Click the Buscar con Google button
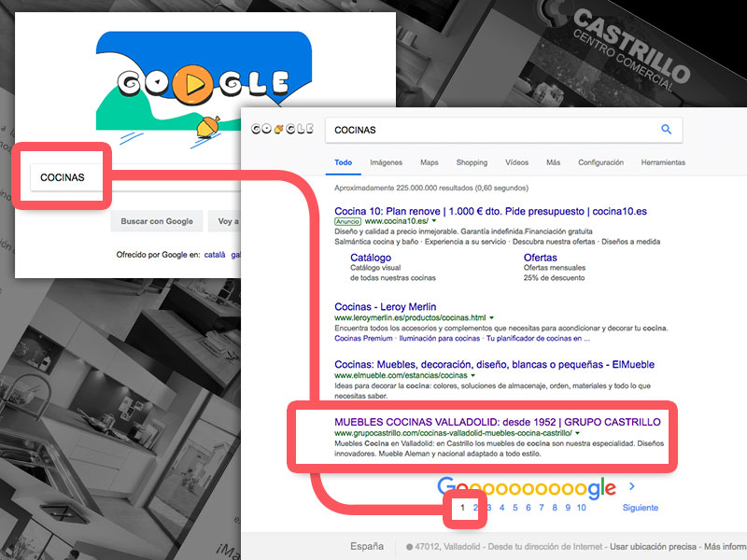747x560 pixels. (x=157, y=221)
